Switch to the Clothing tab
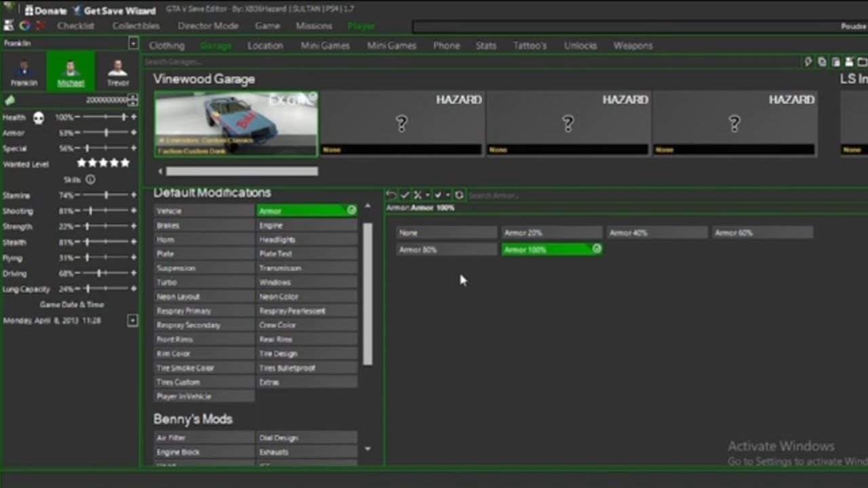 tap(167, 46)
